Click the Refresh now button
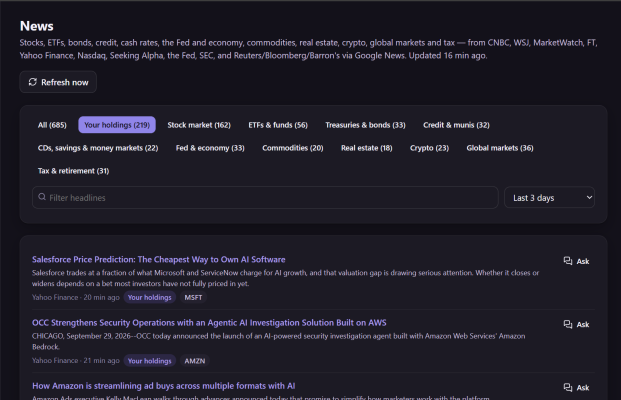 tap(58, 82)
